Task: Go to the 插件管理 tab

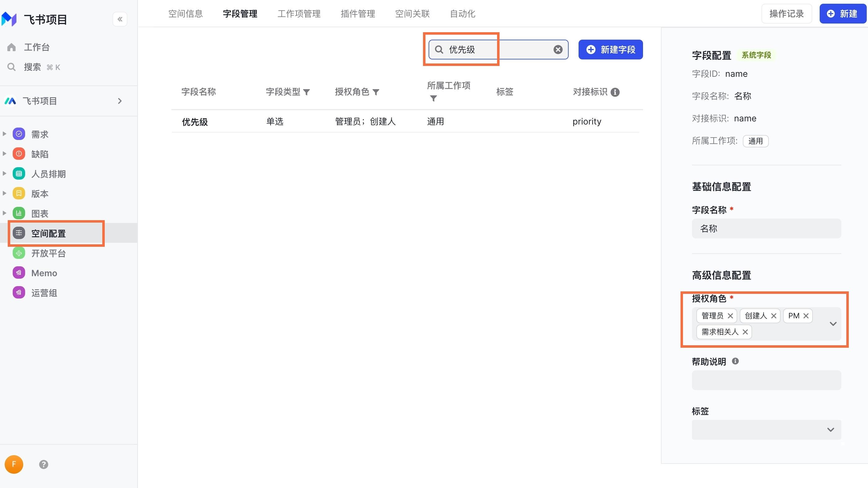Action: (x=358, y=14)
